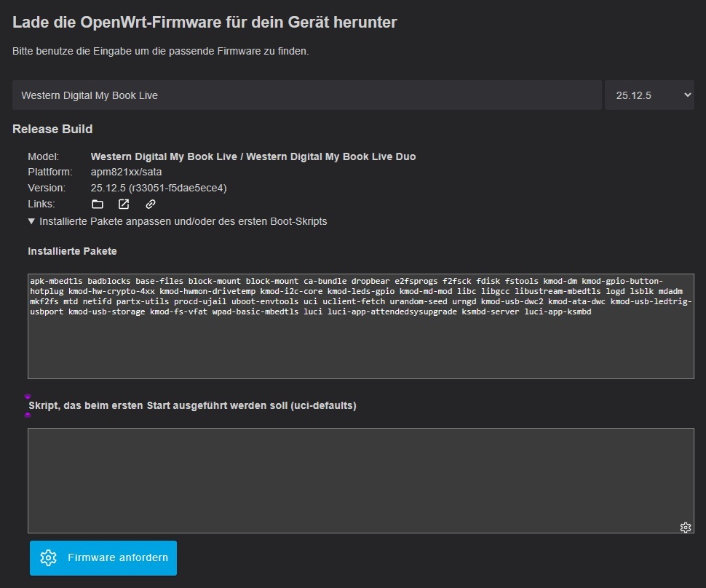
Task: Collapse the Installierte Pakete anpassen section
Action: [178, 221]
